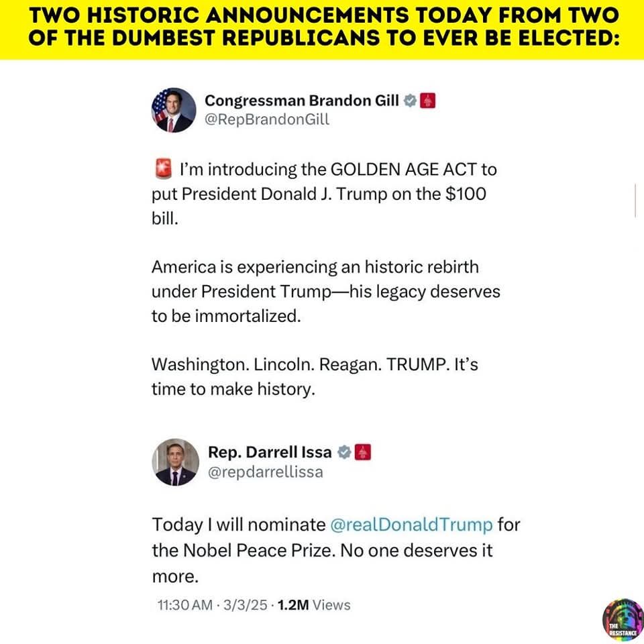Click Darrell Issa's profile picture
The image size is (644, 644).
[177, 462]
